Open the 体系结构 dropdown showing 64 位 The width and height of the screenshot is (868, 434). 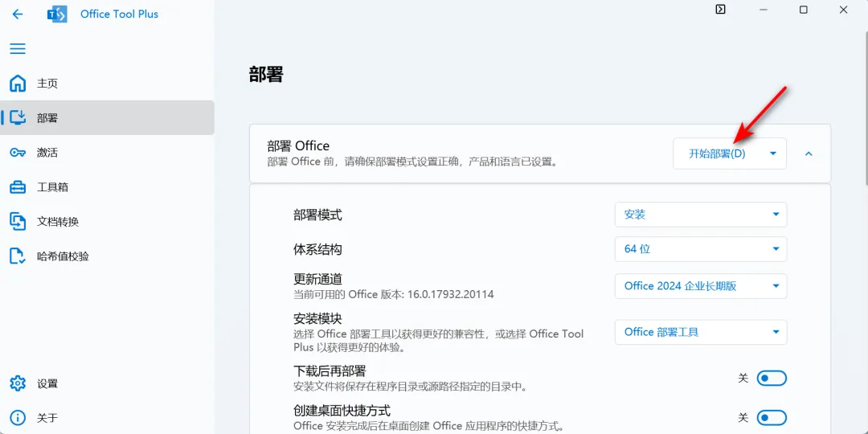click(701, 249)
